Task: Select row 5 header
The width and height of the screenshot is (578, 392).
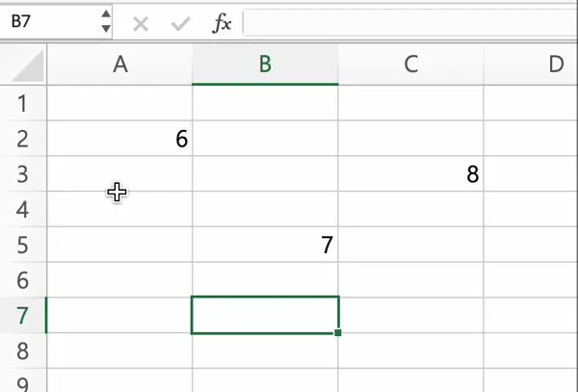Action: 23,245
